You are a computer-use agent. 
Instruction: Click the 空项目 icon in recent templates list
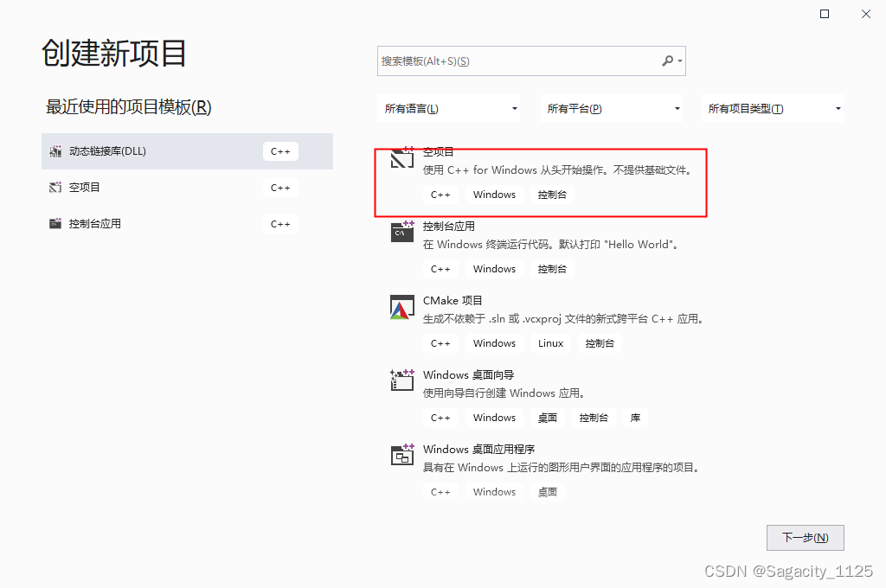pos(54,188)
